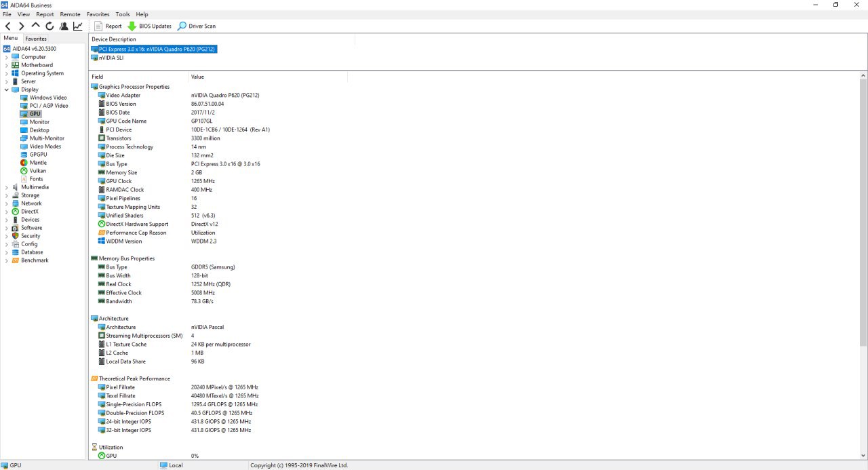The width and height of the screenshot is (868, 470).
Task: Select the nVIDIA SLI device entry
Action: 111,58
